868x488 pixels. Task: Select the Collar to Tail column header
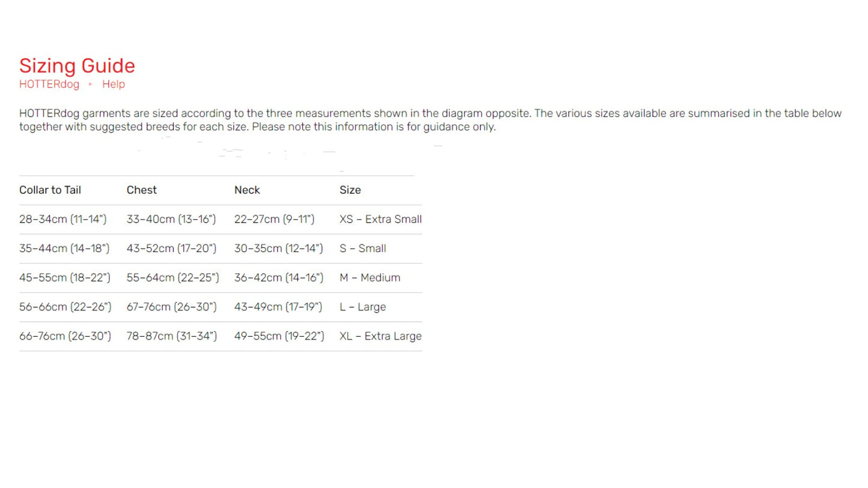point(50,190)
